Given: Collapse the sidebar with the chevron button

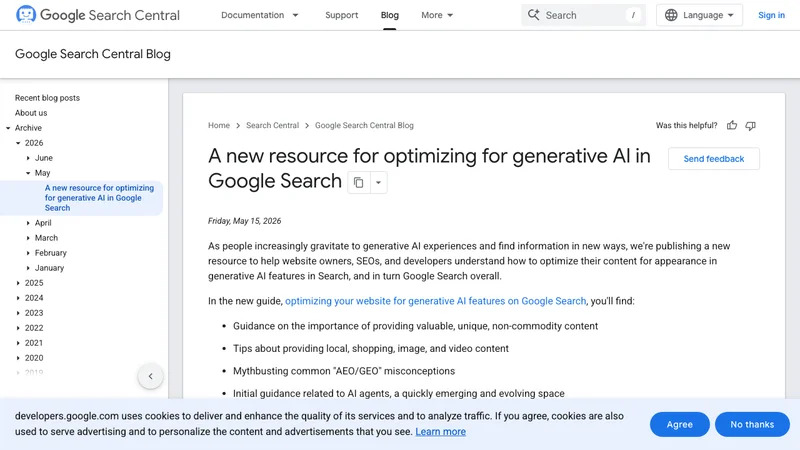Looking at the screenshot, I should 151,377.
